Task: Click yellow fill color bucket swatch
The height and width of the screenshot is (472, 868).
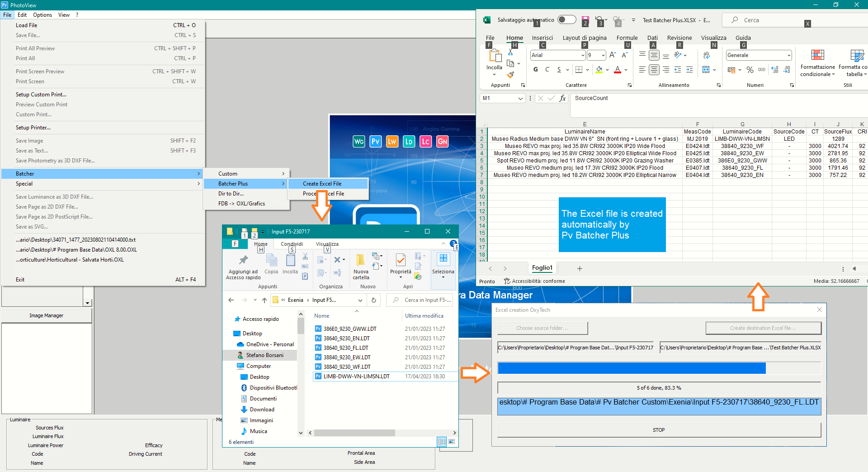Action: tap(599, 70)
